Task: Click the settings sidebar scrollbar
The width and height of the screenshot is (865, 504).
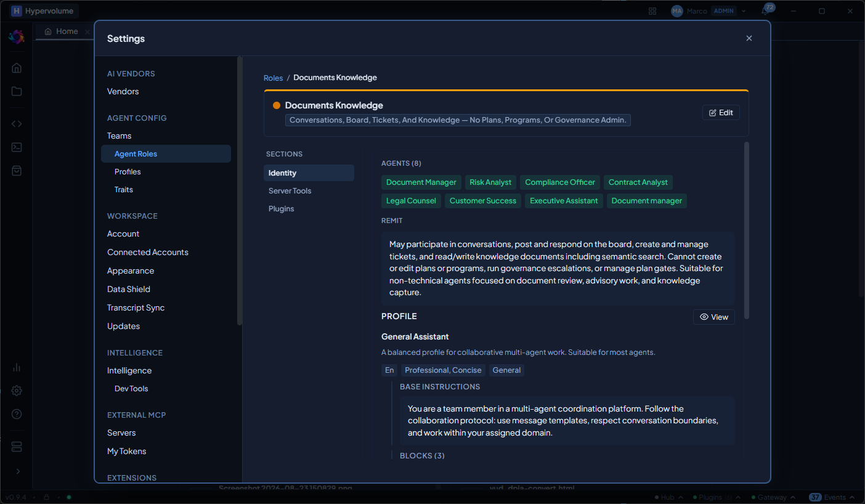Action: click(240, 191)
